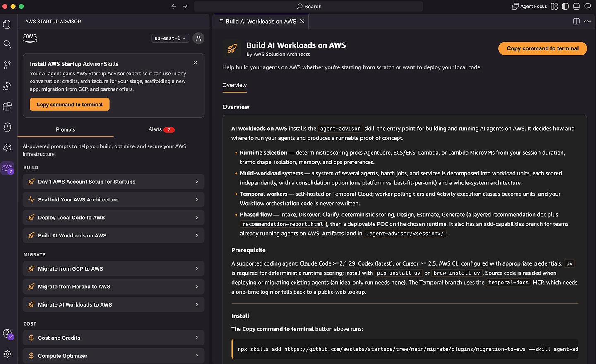Open Accounts icon at sidebar bottom
The height and width of the screenshot is (364, 596).
(x=7, y=333)
